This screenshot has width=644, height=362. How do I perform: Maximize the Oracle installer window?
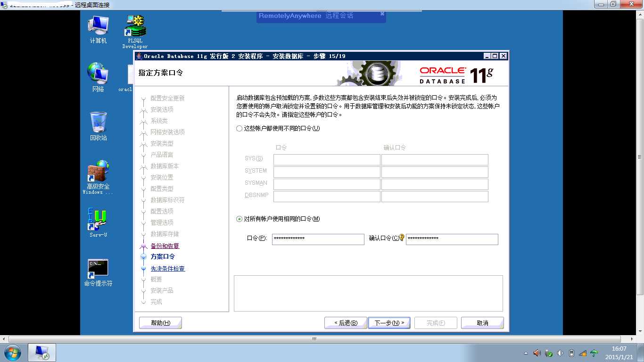(x=495, y=56)
